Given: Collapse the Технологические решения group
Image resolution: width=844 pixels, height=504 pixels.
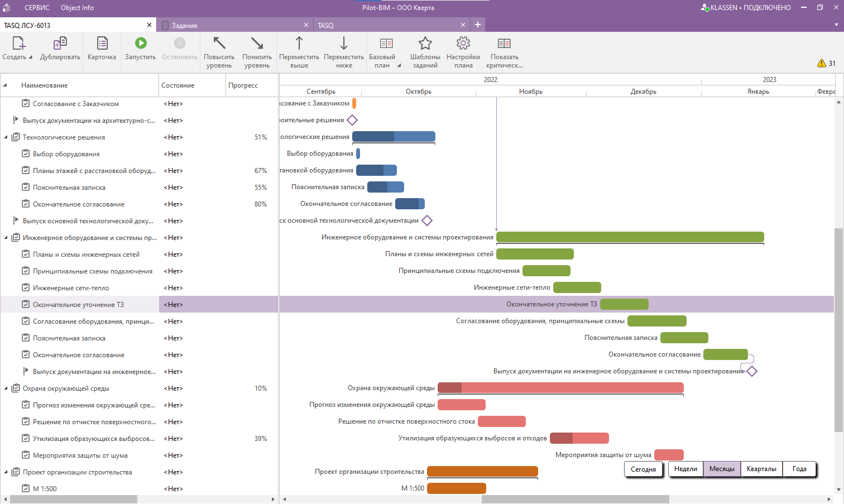Looking at the screenshot, I should tap(6, 137).
